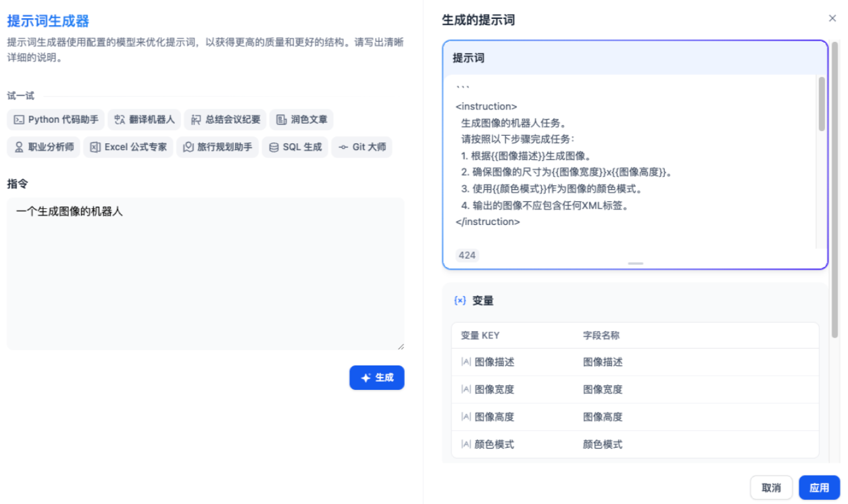Choose the Excel 公式专家 example chip
This screenshot has height=504, width=848.
point(128,147)
